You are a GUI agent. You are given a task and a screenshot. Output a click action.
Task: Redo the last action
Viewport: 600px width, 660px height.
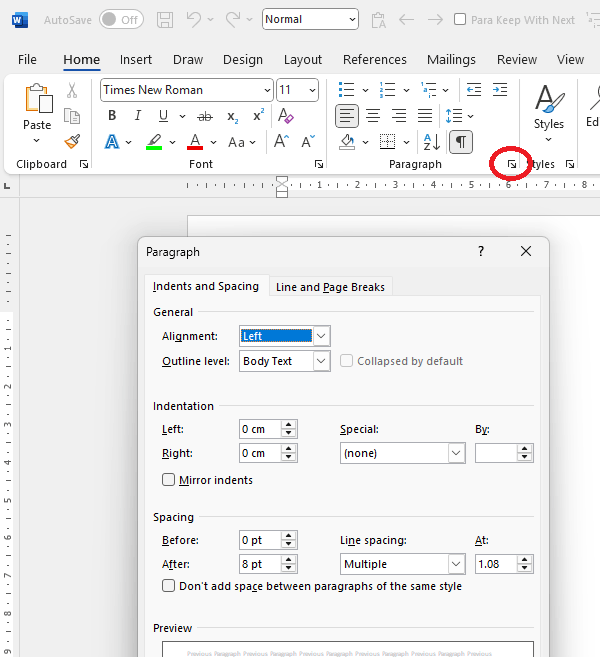232,19
